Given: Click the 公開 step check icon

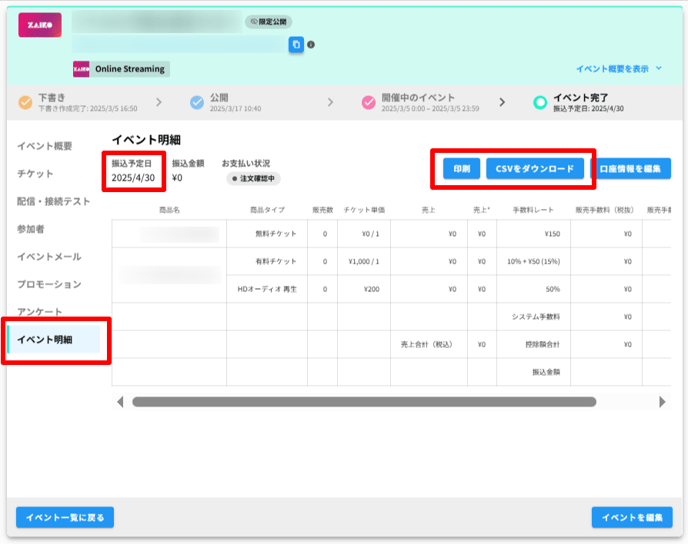Looking at the screenshot, I should 196,101.
